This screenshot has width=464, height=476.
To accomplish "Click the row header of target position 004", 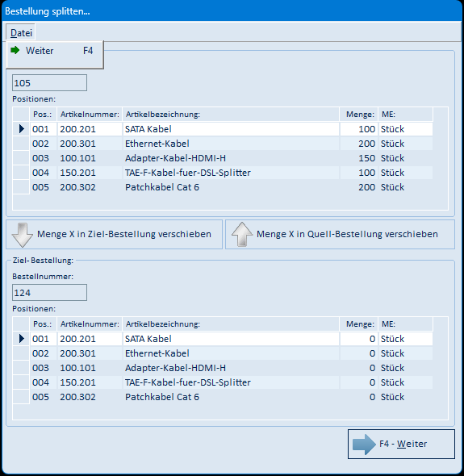I will (21, 382).
